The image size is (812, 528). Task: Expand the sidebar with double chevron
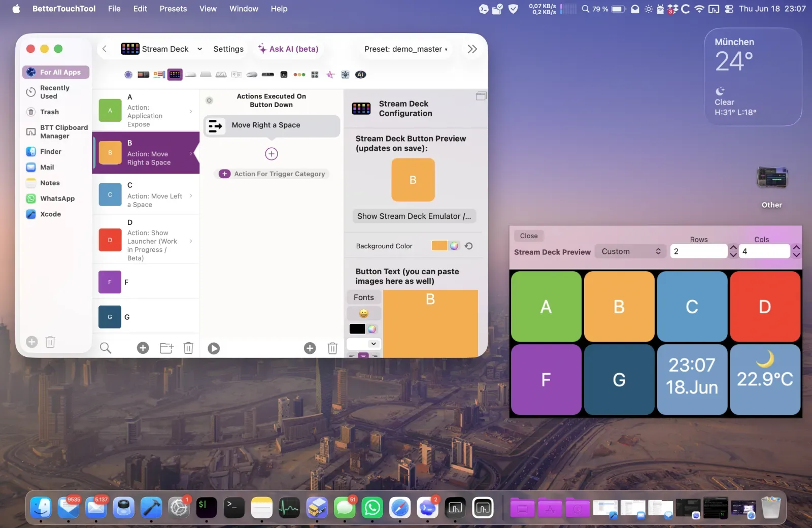(472, 49)
